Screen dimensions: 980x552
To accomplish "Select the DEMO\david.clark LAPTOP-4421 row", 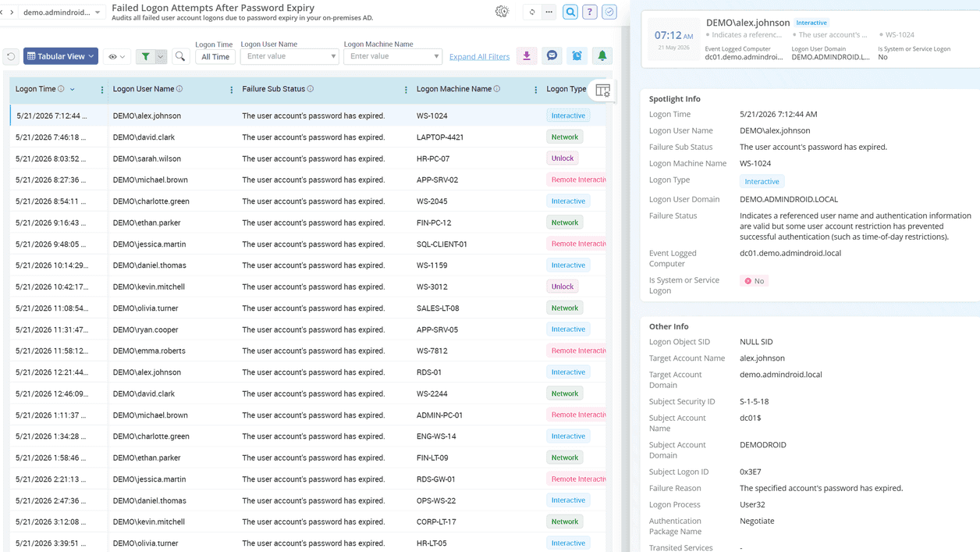I will pyautogui.click(x=308, y=137).
